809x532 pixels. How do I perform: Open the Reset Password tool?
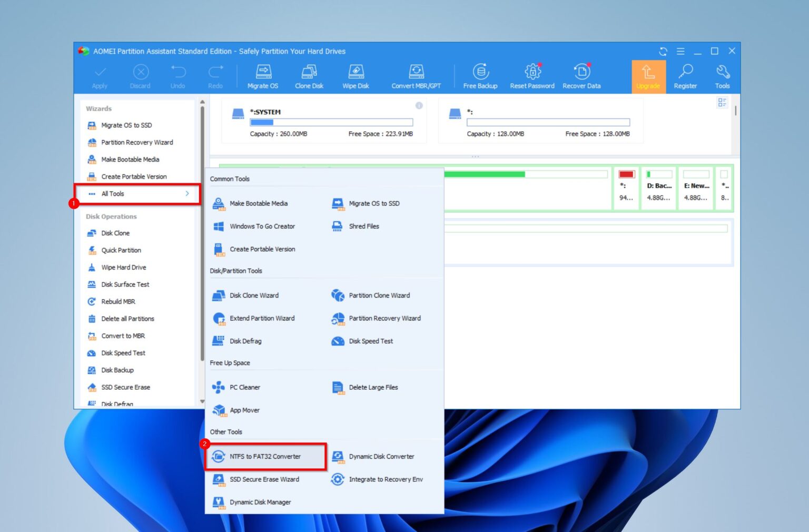532,75
